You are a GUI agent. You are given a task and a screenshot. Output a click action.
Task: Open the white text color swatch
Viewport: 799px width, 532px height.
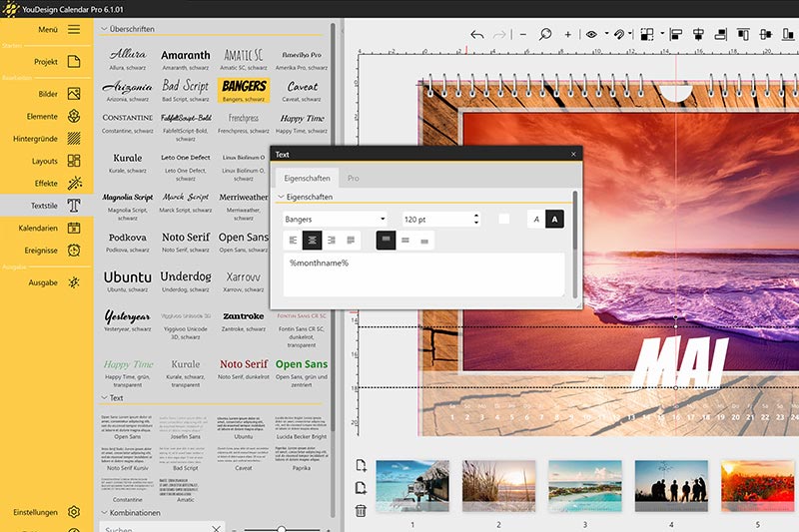coord(504,219)
